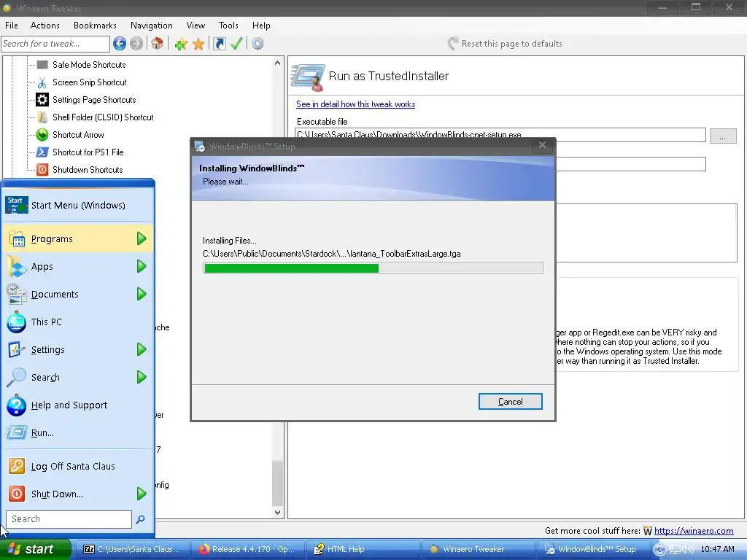
Task: Click the 'Search for a tweak' field
Action: coord(55,44)
